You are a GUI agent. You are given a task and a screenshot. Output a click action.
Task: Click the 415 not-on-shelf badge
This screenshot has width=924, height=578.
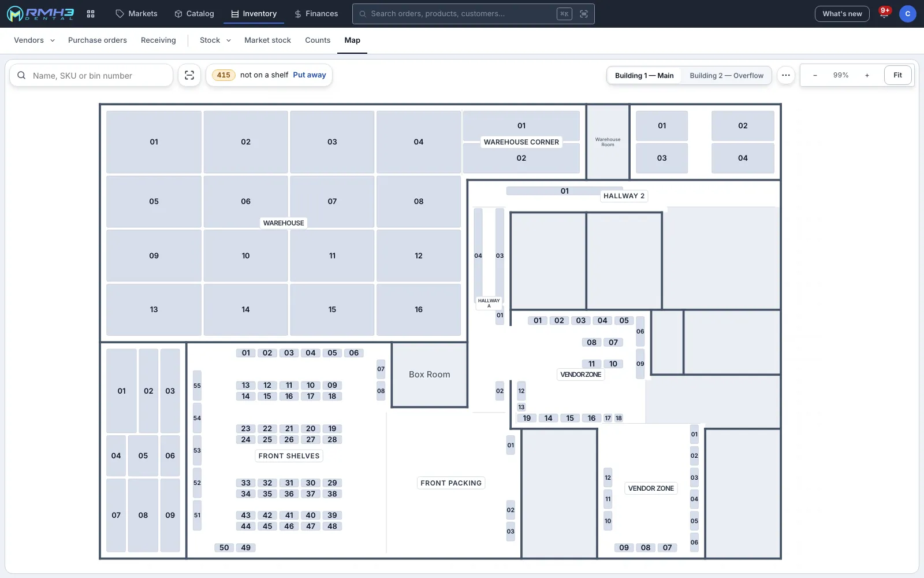coord(223,75)
